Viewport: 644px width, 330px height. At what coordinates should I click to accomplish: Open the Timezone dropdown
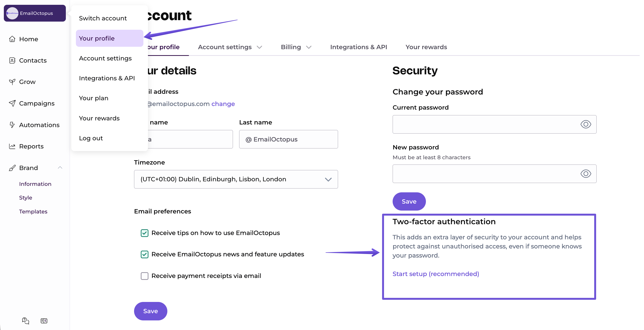click(236, 179)
